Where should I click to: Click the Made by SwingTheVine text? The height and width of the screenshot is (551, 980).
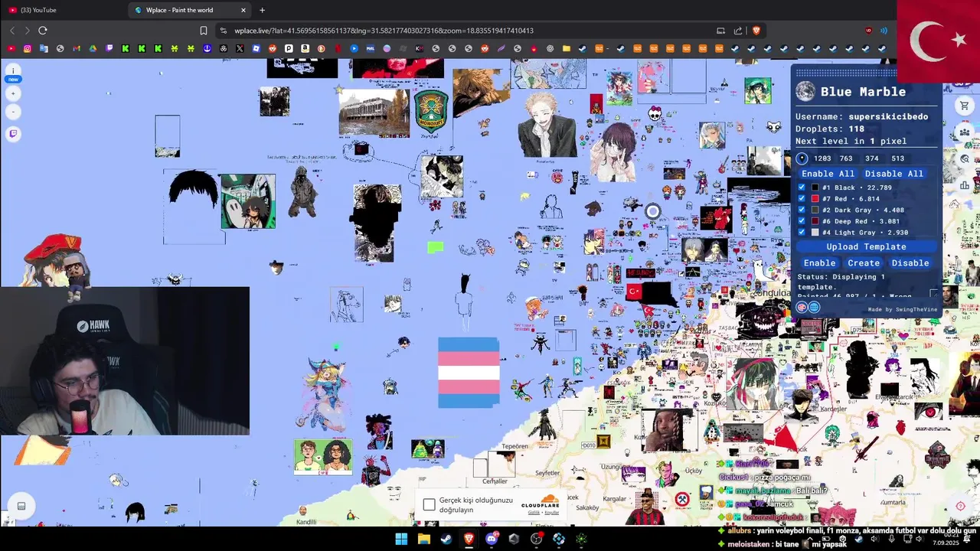pyautogui.click(x=902, y=309)
